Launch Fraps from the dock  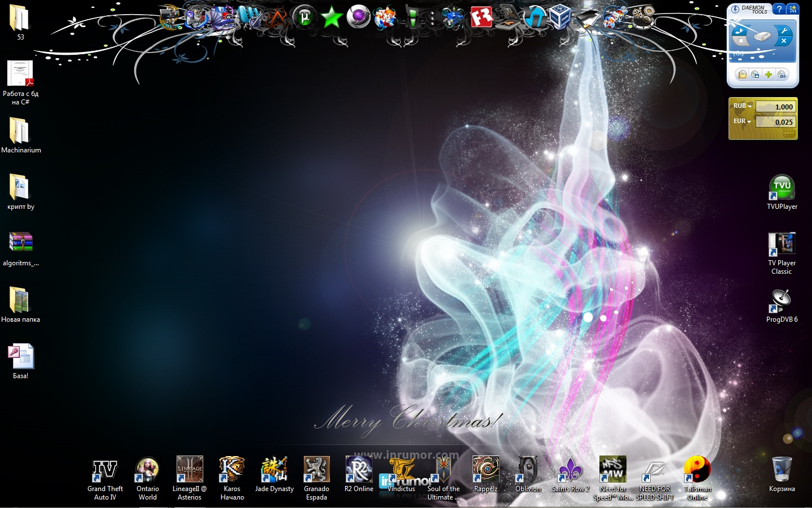pos(482,17)
